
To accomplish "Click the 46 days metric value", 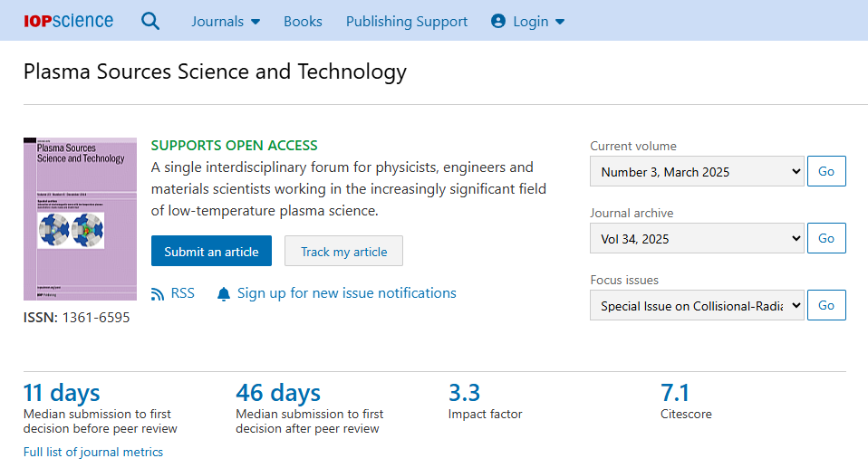I will (278, 393).
